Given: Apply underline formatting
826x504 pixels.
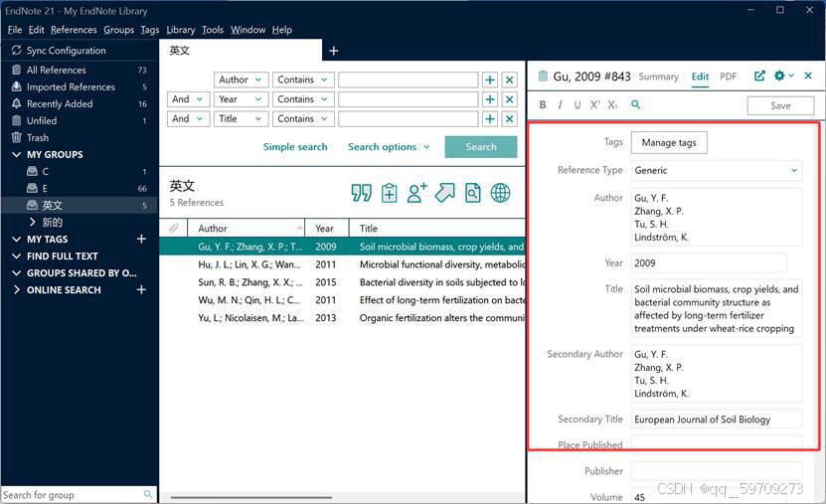Looking at the screenshot, I should point(578,104).
